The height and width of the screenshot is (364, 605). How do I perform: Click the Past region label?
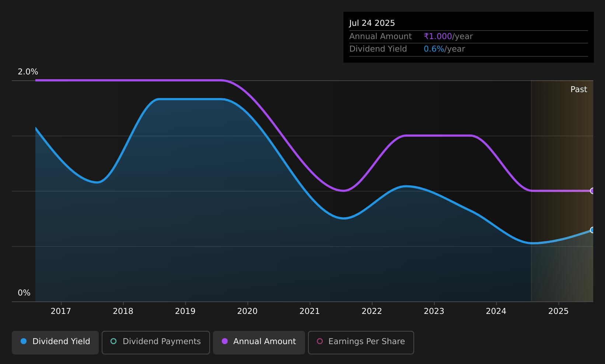578,90
